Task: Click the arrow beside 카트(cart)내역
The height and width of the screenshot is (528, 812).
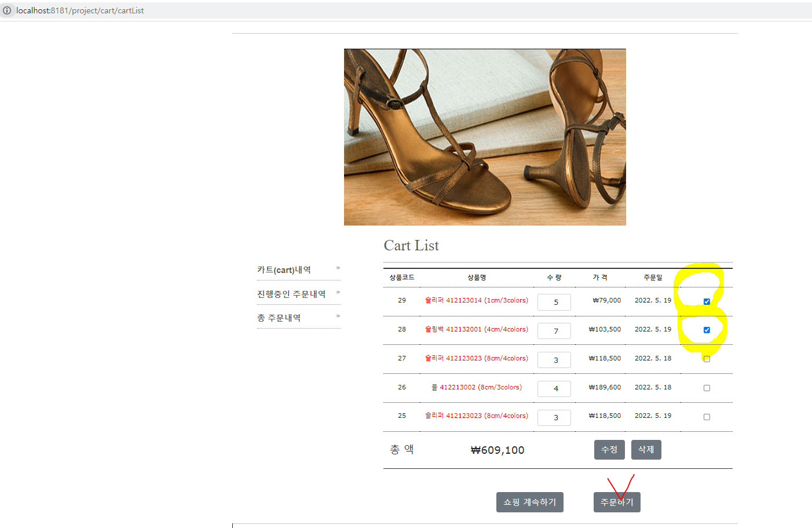Action: tap(338, 268)
